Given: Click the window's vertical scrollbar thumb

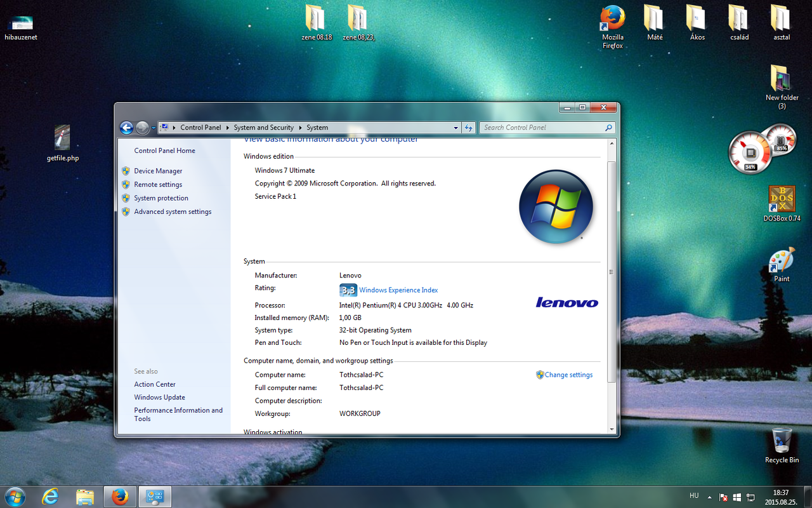Looking at the screenshot, I should tap(612, 272).
